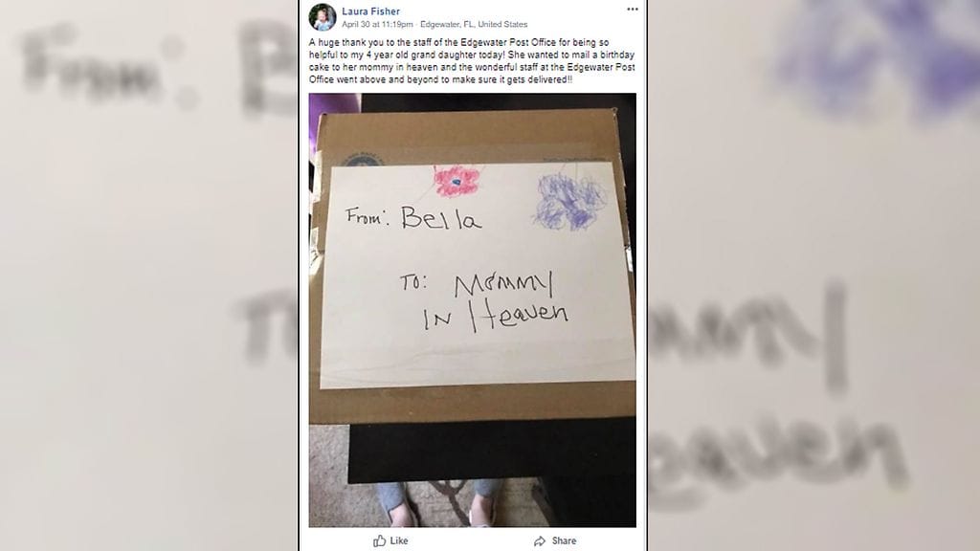
Task: Click the post caption text about Edgewater Post Office
Action: click(x=472, y=61)
